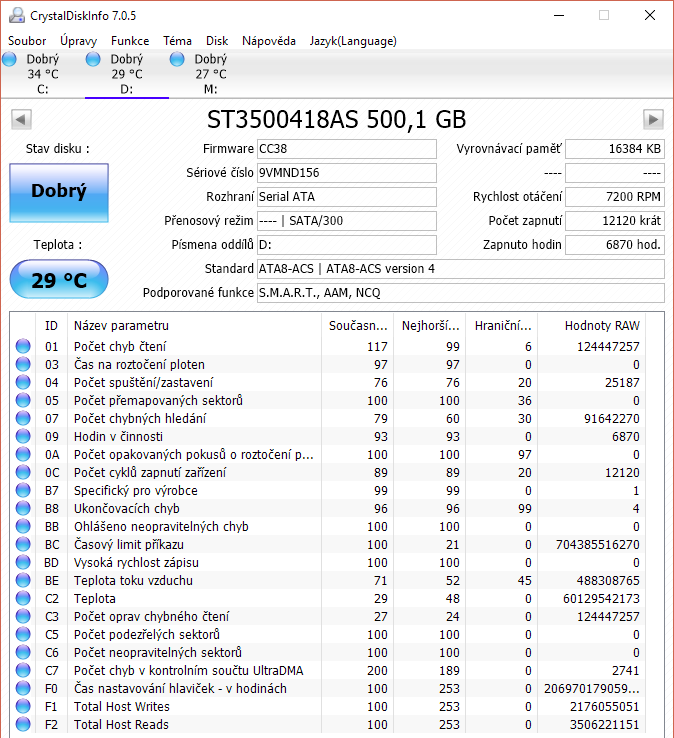Click status orb for attribute 05
Screen dimensions: 674x738
click(23, 400)
